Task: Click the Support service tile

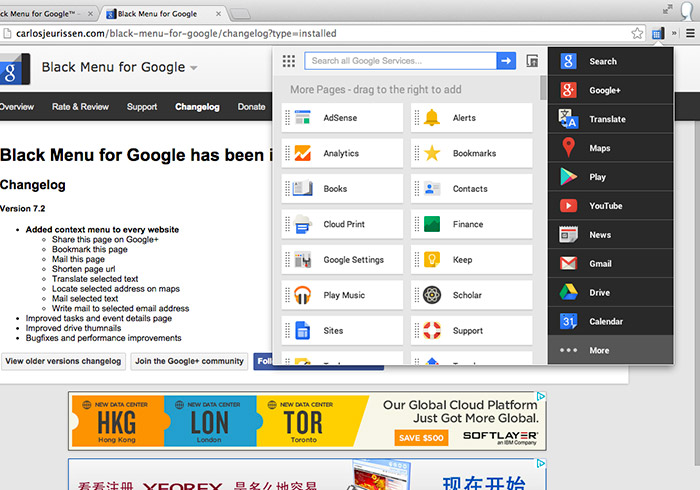Action: pyautogui.click(x=471, y=331)
